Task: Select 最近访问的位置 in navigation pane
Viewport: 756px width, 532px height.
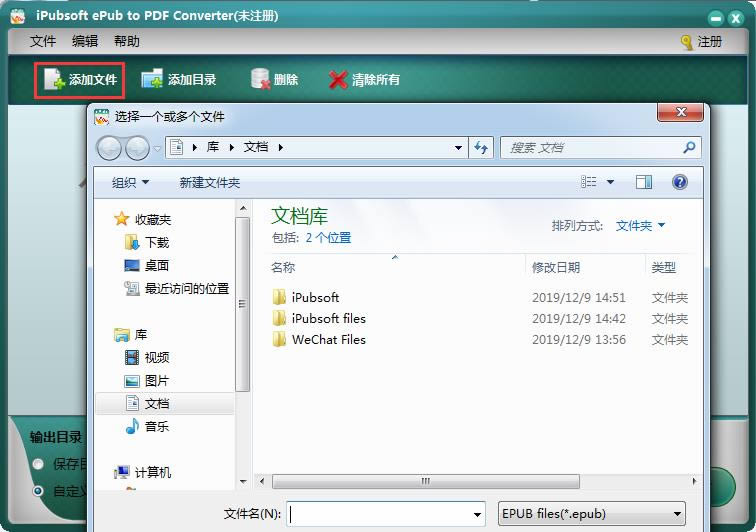Action: tap(176, 288)
